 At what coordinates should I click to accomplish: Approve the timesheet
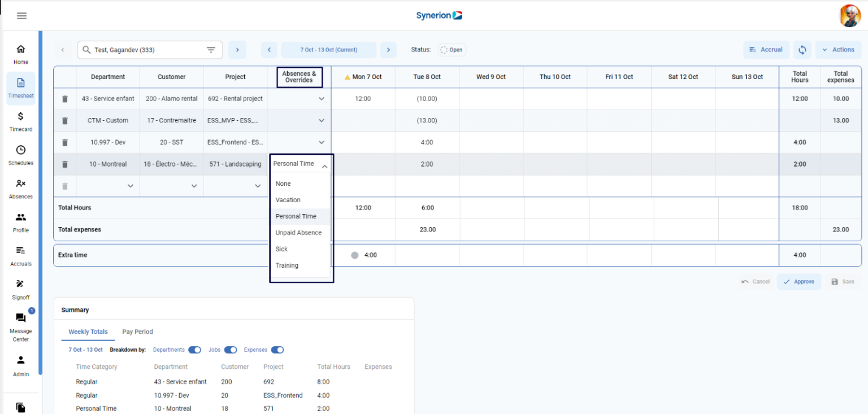click(798, 281)
